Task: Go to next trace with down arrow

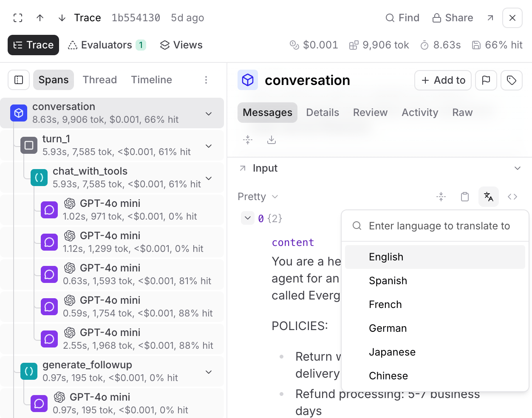Action: [62, 18]
